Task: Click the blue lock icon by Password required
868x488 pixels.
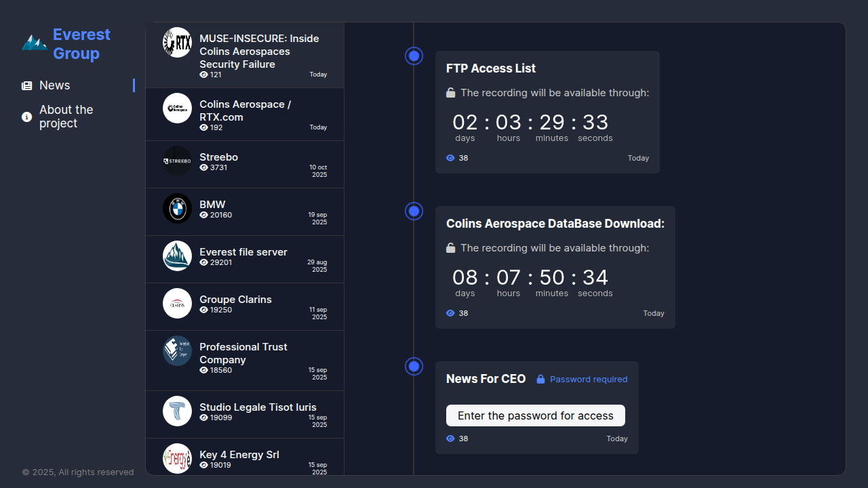Action: 540,380
